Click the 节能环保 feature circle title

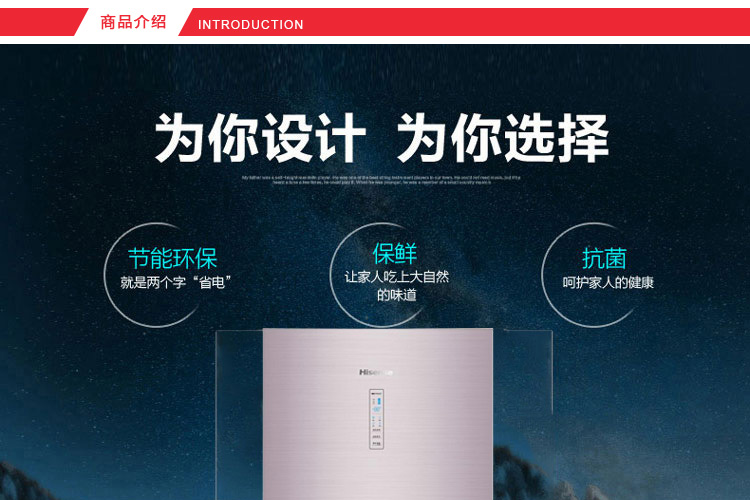(173, 258)
